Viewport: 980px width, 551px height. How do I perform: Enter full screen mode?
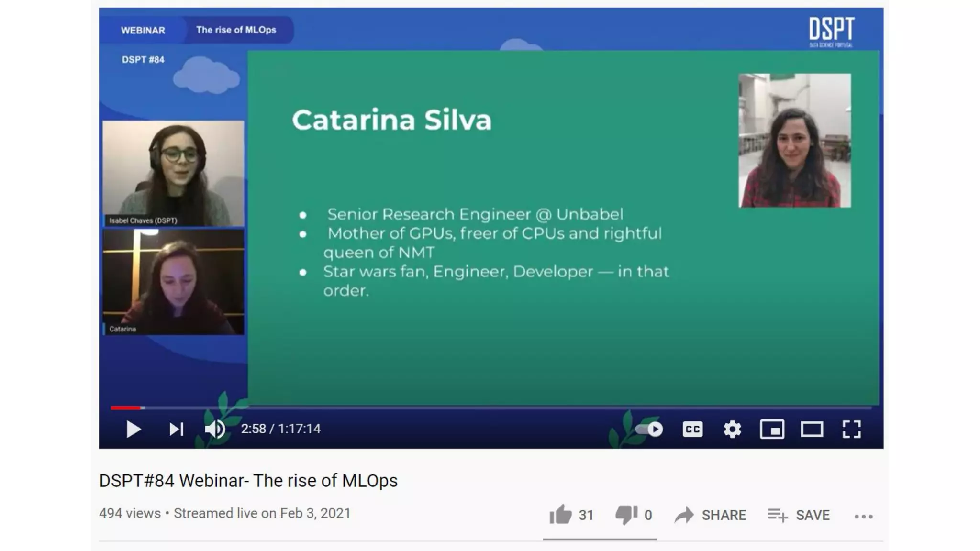[851, 429]
